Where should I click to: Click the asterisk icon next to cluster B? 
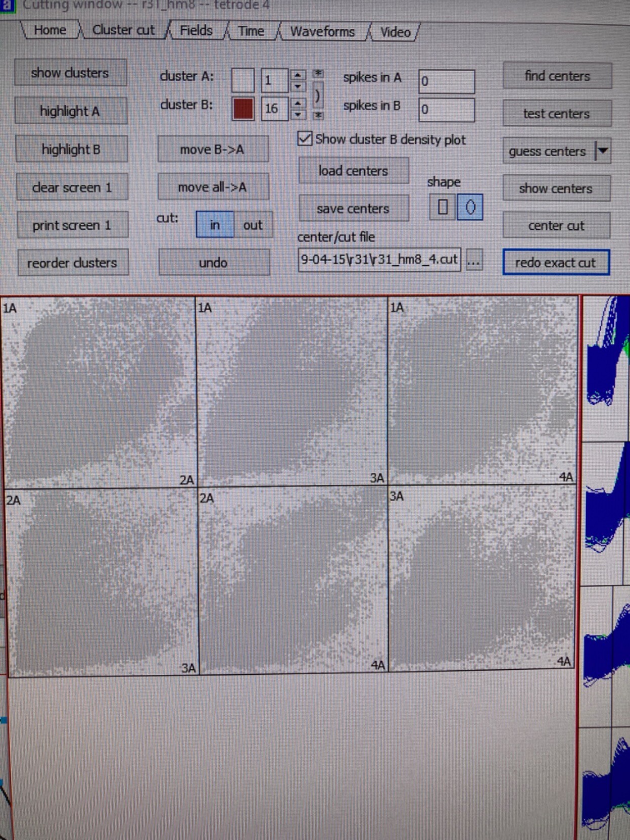[318, 116]
